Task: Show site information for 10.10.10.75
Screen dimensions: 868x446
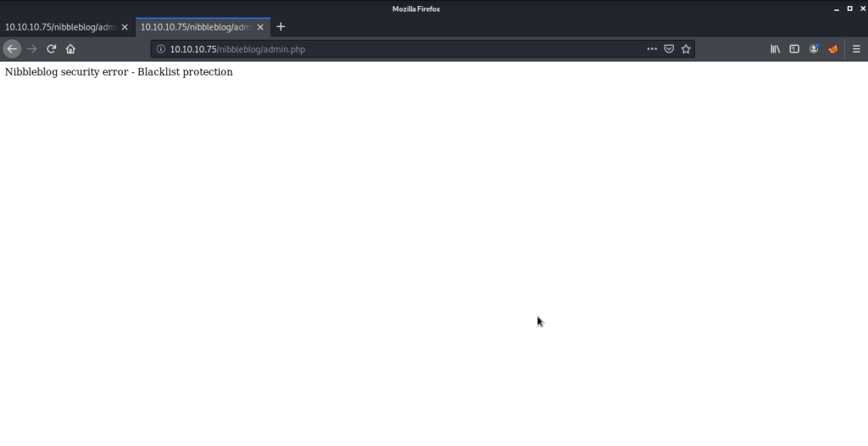Action: click(161, 49)
